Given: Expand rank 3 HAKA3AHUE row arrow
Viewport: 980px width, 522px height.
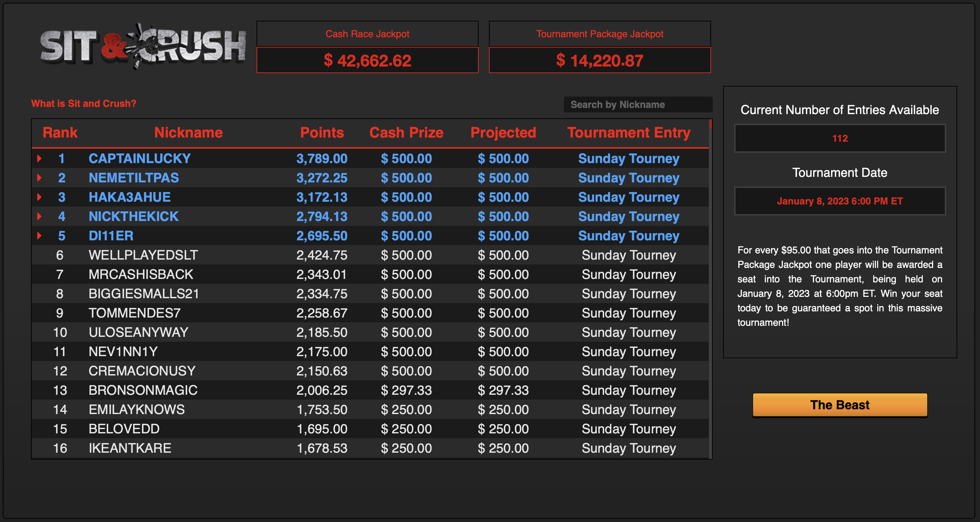Looking at the screenshot, I should coord(39,197).
